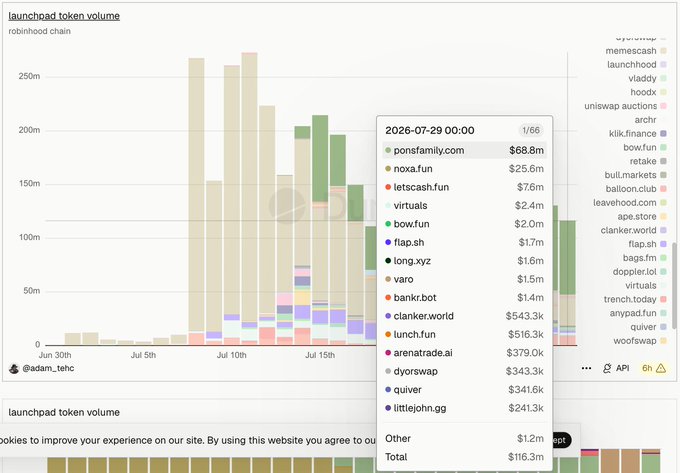The image size is (680, 473).
Task: Click the legend vertical scrollbar thumb
Action: click(x=674, y=285)
